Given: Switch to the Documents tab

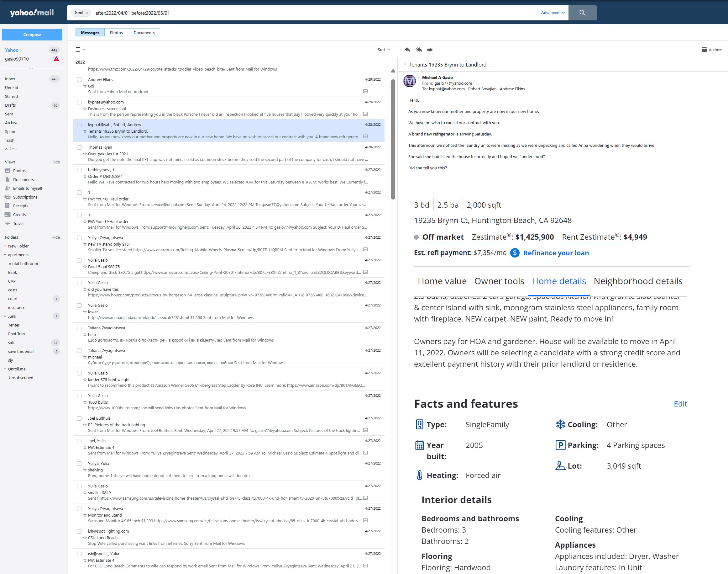Looking at the screenshot, I should tap(144, 33).
